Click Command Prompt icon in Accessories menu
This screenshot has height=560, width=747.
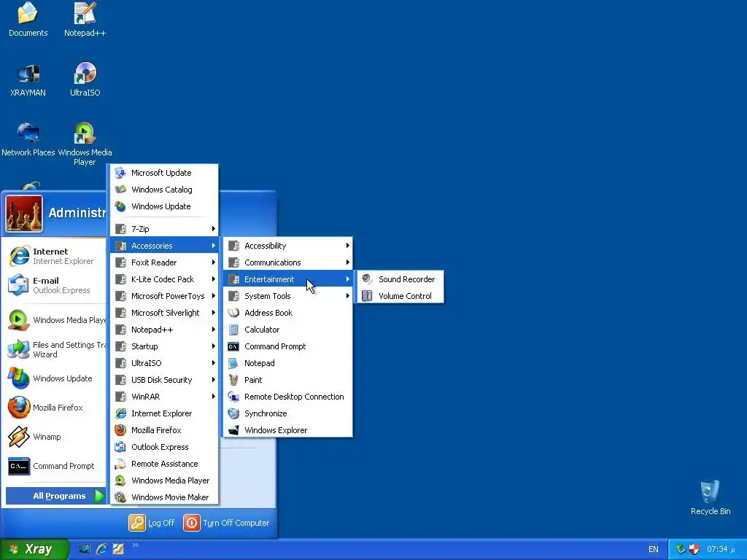pyautogui.click(x=233, y=346)
